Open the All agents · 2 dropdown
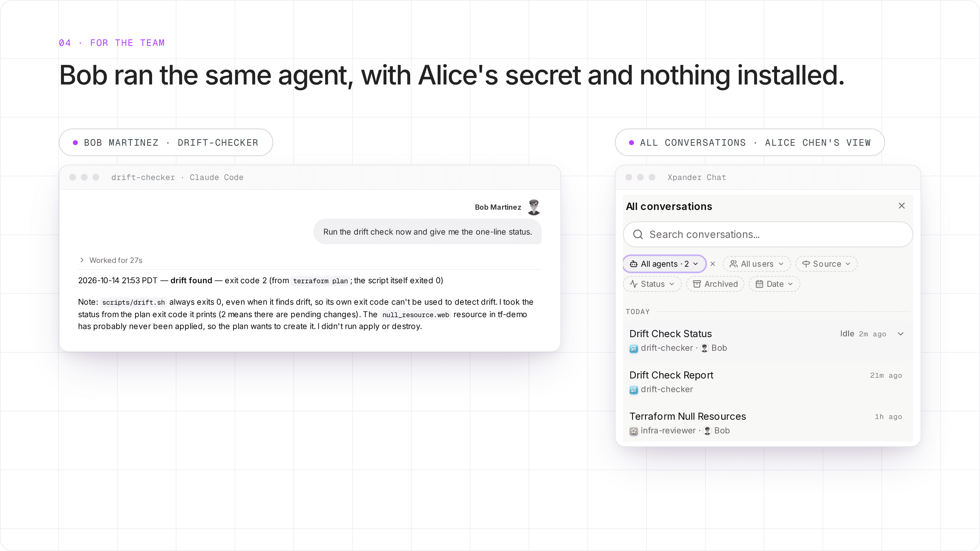 click(664, 264)
